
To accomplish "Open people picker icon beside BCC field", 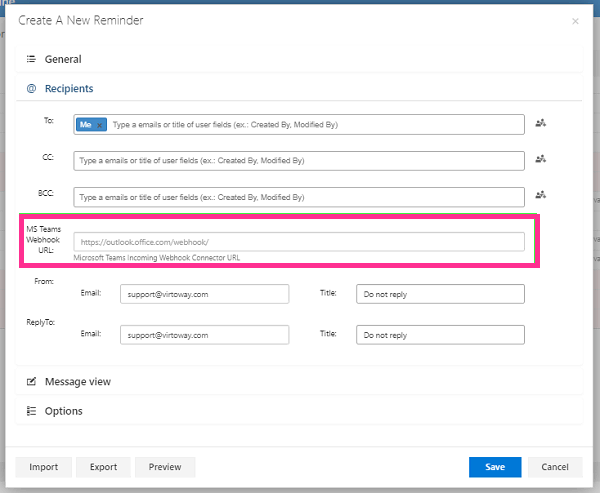I will (540, 195).
